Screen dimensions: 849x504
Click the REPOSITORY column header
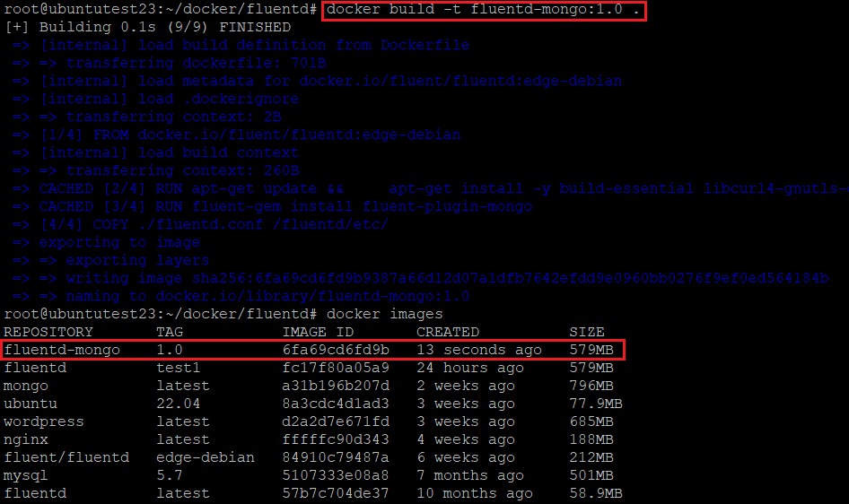48,332
